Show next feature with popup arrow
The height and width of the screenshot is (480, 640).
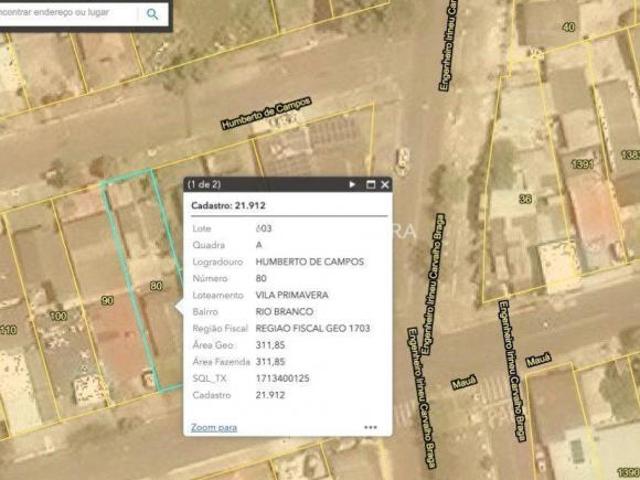coord(352,185)
